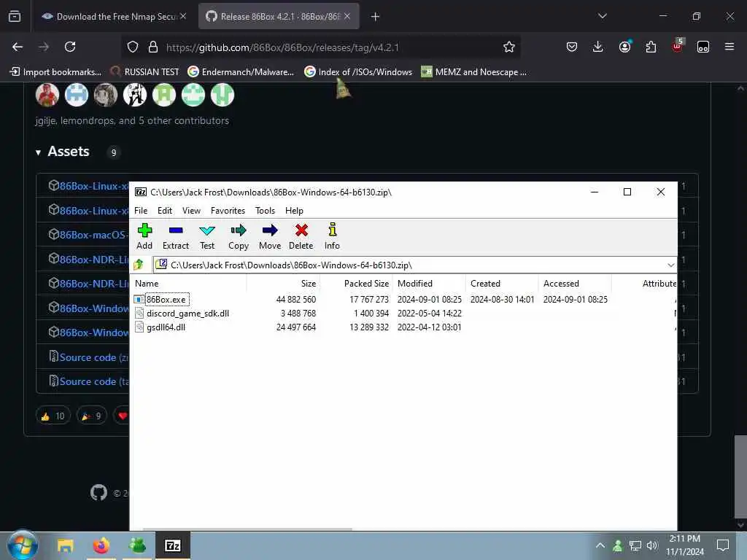The width and height of the screenshot is (747, 560).
Task: Open File Explorer from the taskbar
Action: [65, 545]
